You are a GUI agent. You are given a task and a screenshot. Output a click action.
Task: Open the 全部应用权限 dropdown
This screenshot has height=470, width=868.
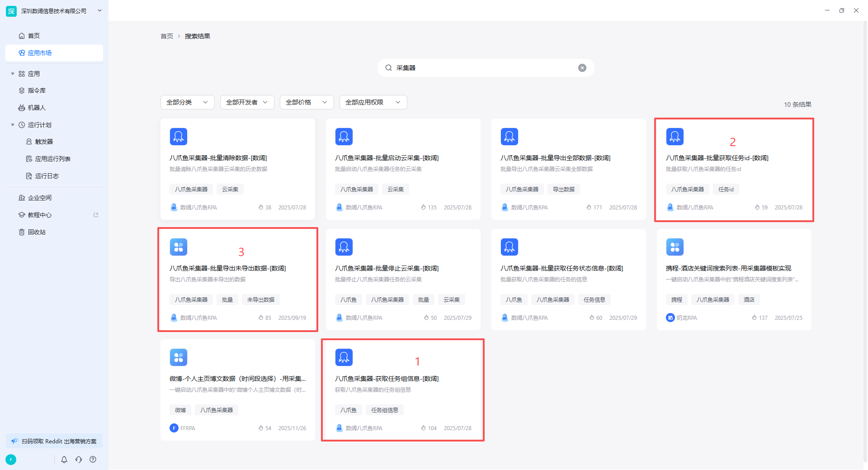tap(373, 102)
